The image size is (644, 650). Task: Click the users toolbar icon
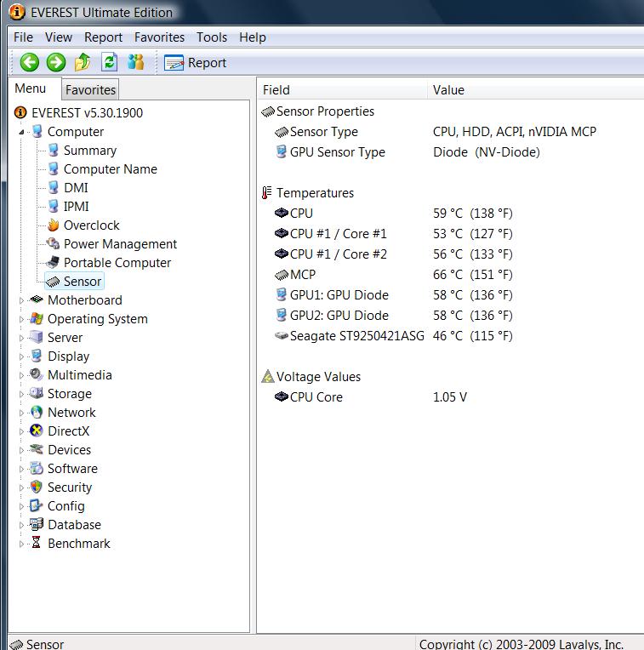pos(136,62)
